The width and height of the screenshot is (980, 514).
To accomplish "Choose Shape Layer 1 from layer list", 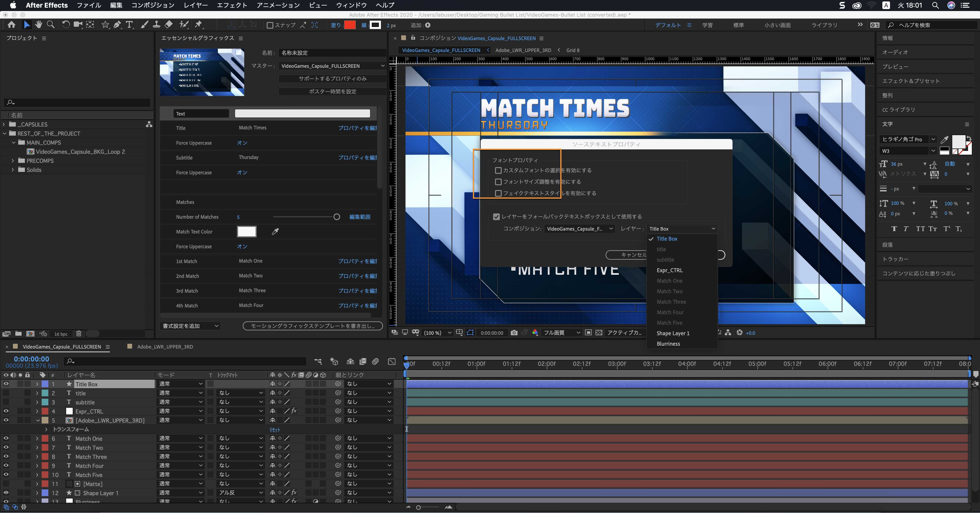I will (673, 333).
